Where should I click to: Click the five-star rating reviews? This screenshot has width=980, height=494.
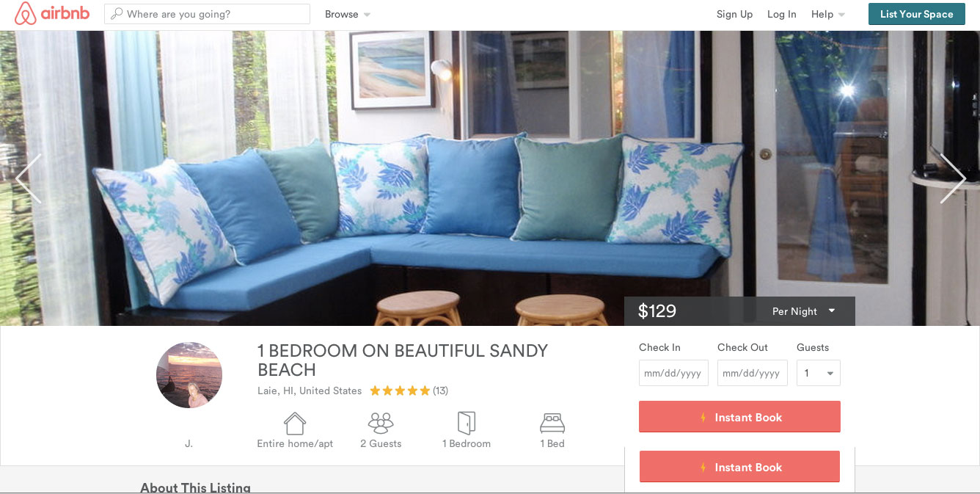409,391
